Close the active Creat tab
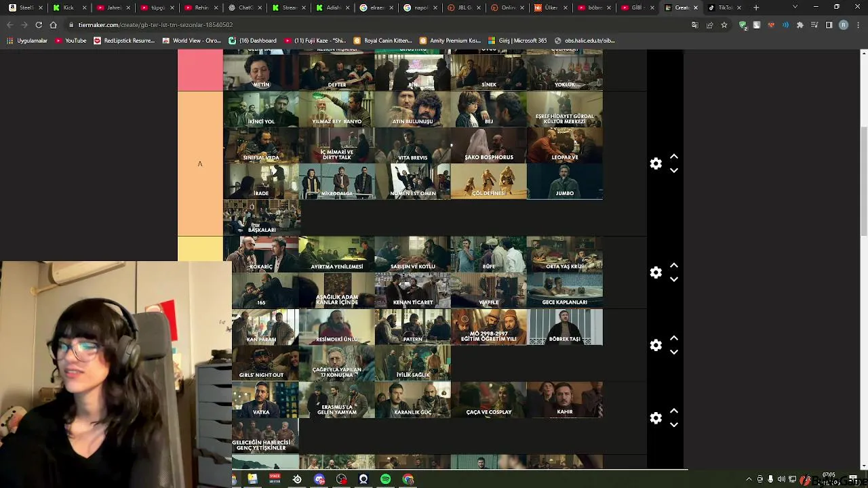The width and height of the screenshot is (868, 488). tap(695, 7)
